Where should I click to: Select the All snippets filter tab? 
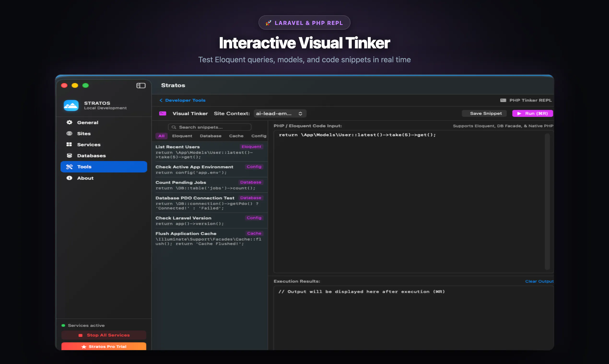[x=161, y=136]
